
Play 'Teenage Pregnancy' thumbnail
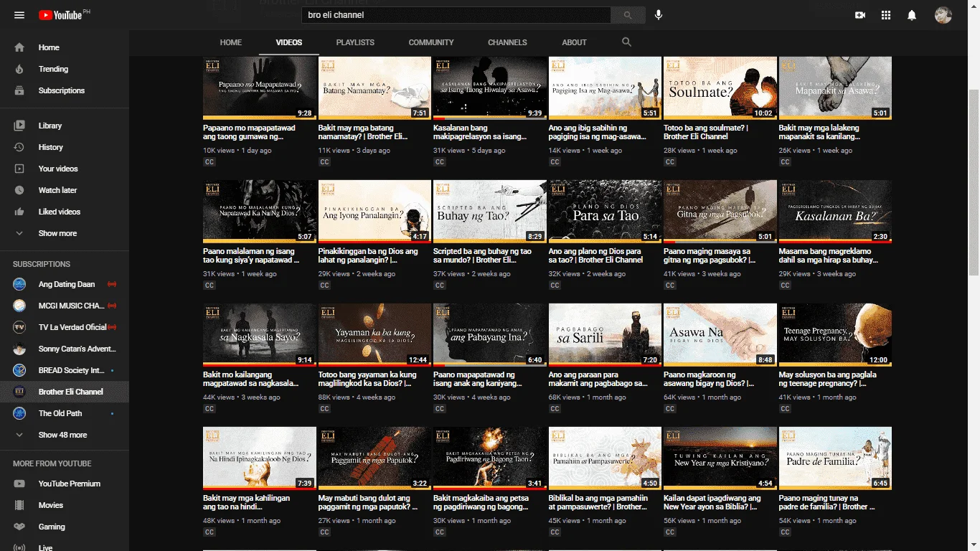[835, 335]
